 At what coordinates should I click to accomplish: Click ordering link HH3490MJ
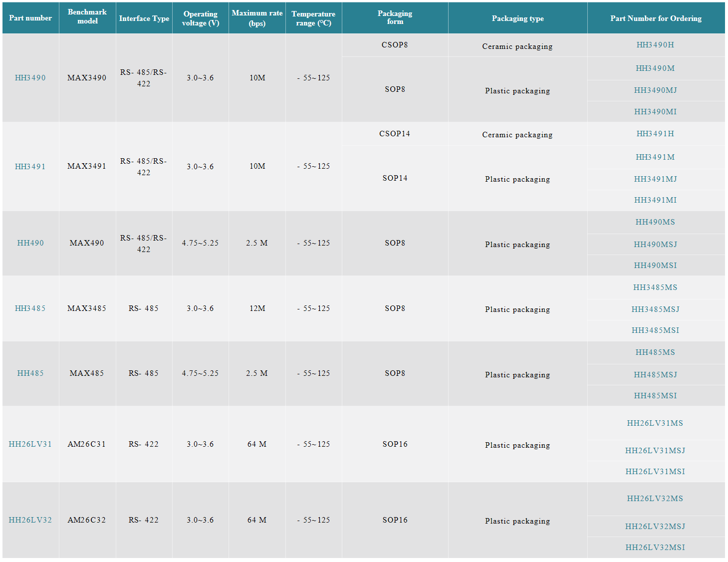coord(655,90)
